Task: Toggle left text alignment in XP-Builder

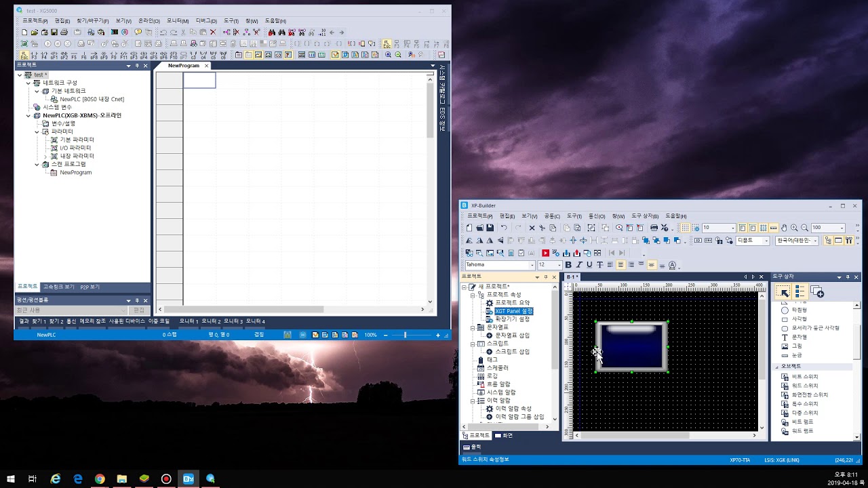Action: [610, 265]
